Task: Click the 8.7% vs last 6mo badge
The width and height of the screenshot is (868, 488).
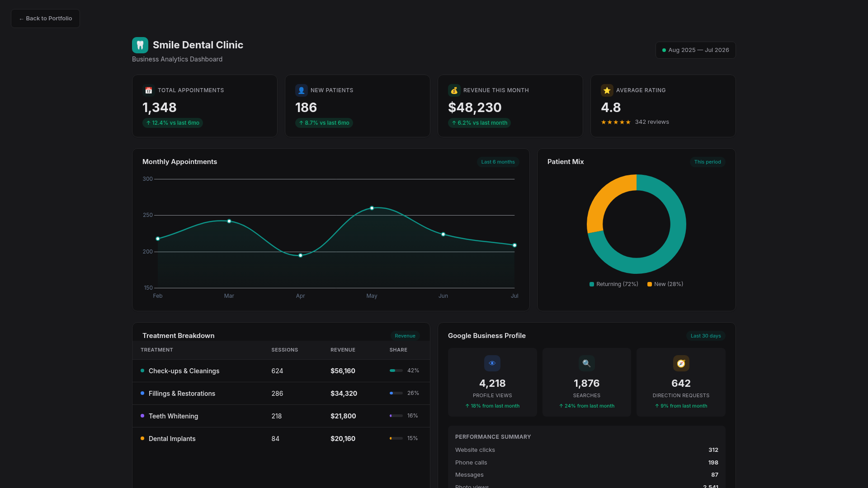Action: (x=324, y=123)
